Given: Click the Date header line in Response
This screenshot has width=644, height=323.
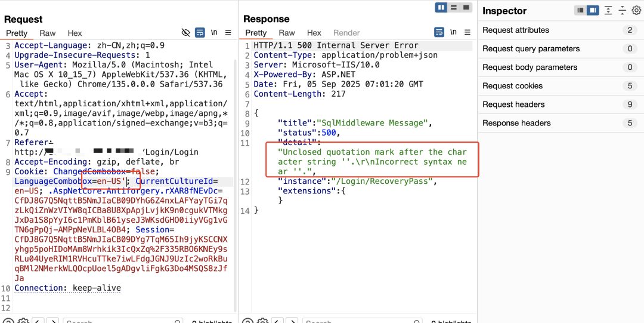Looking at the screenshot, I should pos(339,84).
